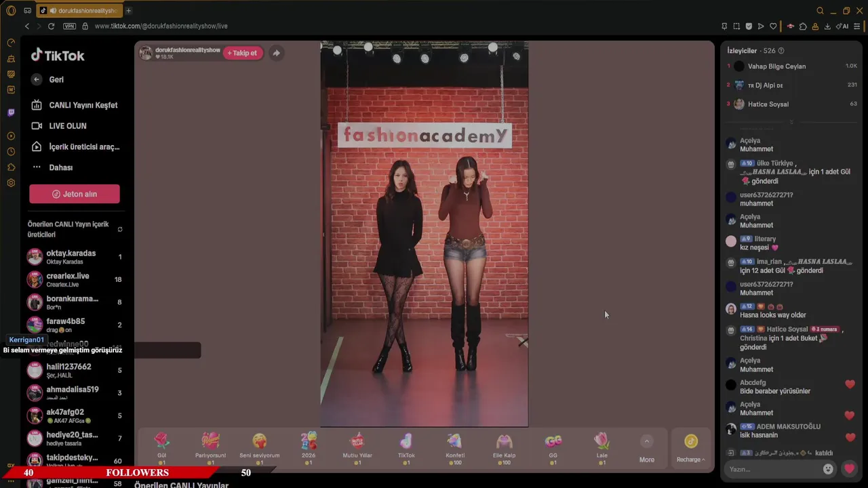Open a new browser tab
The image size is (868, 488).
click(x=129, y=10)
